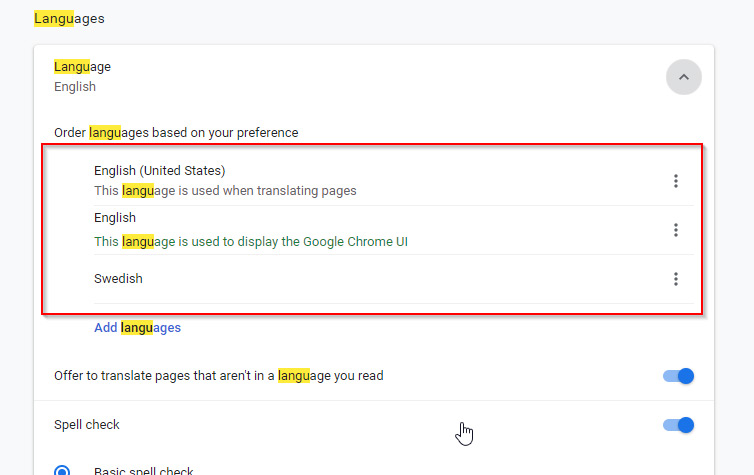Select the English (United States) language entry
754x475 pixels.
(159, 170)
